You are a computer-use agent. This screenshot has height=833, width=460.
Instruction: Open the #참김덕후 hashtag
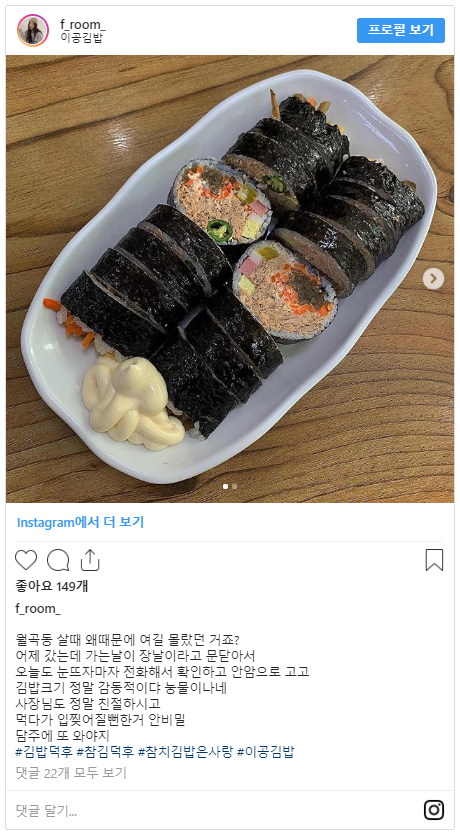105,752
